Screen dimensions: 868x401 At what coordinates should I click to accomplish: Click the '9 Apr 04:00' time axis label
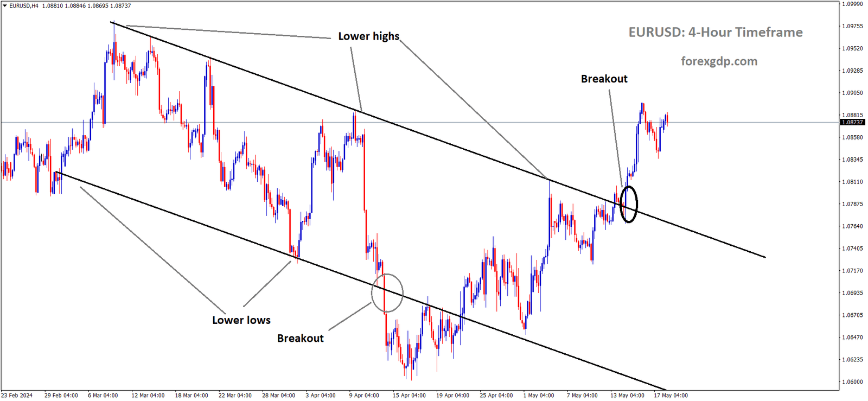(x=364, y=396)
